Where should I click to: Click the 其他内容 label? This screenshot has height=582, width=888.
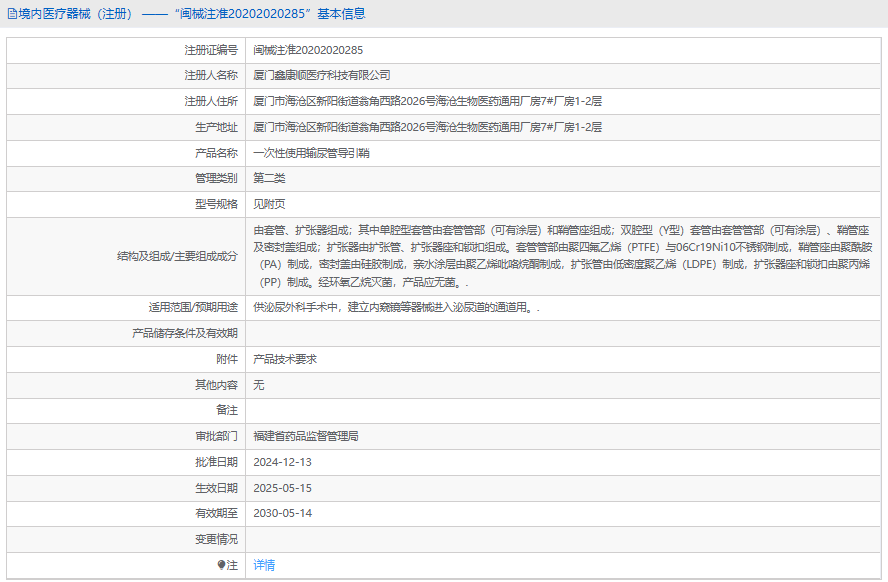(x=216, y=386)
